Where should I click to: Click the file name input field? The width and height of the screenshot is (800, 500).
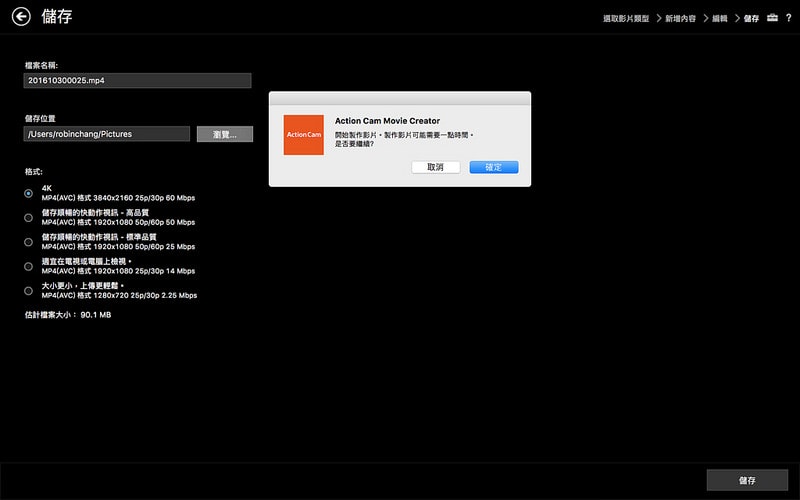[138, 81]
